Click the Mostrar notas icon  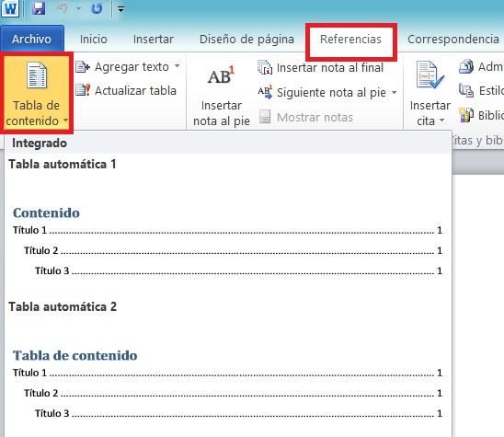click(265, 117)
